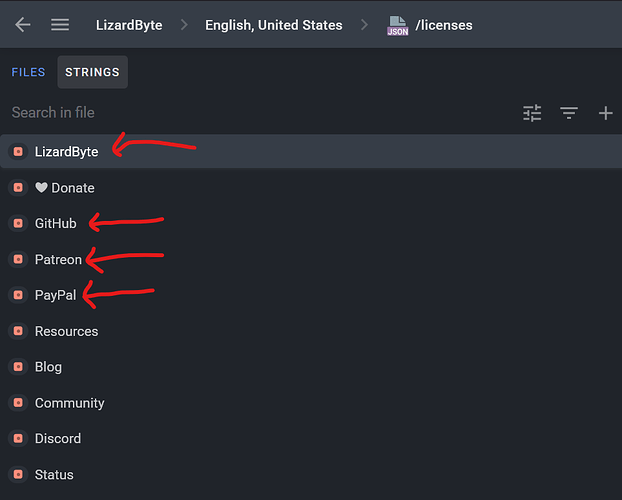Click the Search in file field
This screenshot has height=500, width=622.
pos(250,113)
